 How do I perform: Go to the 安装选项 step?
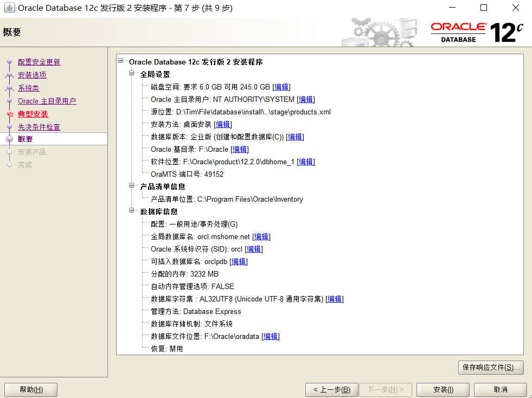(x=32, y=75)
